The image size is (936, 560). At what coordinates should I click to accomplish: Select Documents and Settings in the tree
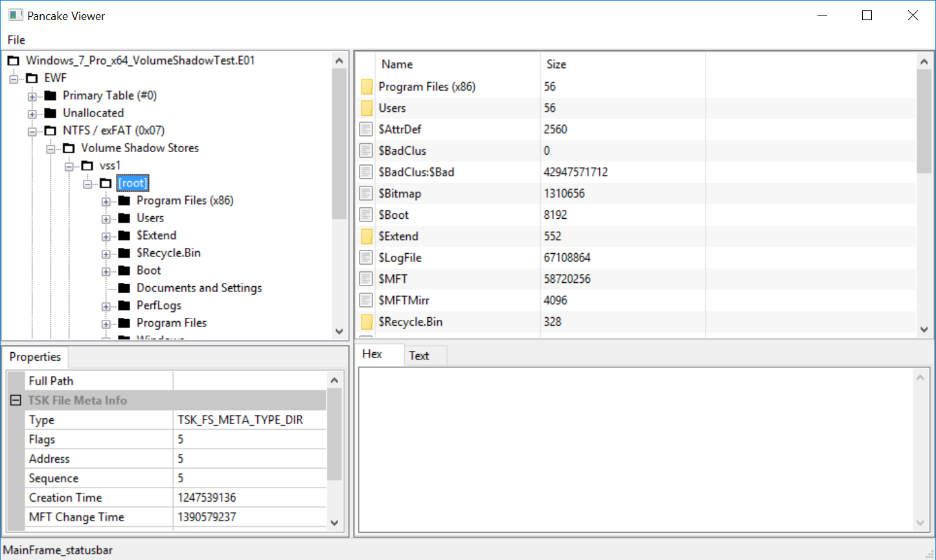click(199, 288)
